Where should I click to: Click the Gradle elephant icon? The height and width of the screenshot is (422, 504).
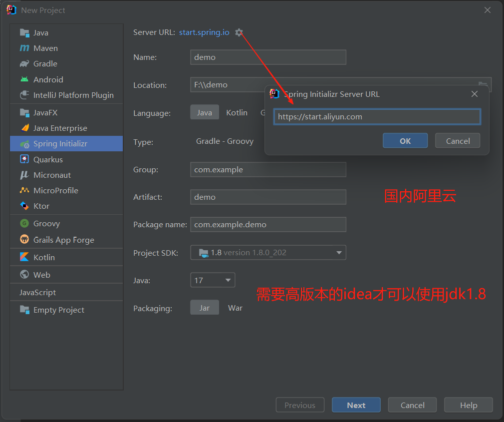(24, 64)
